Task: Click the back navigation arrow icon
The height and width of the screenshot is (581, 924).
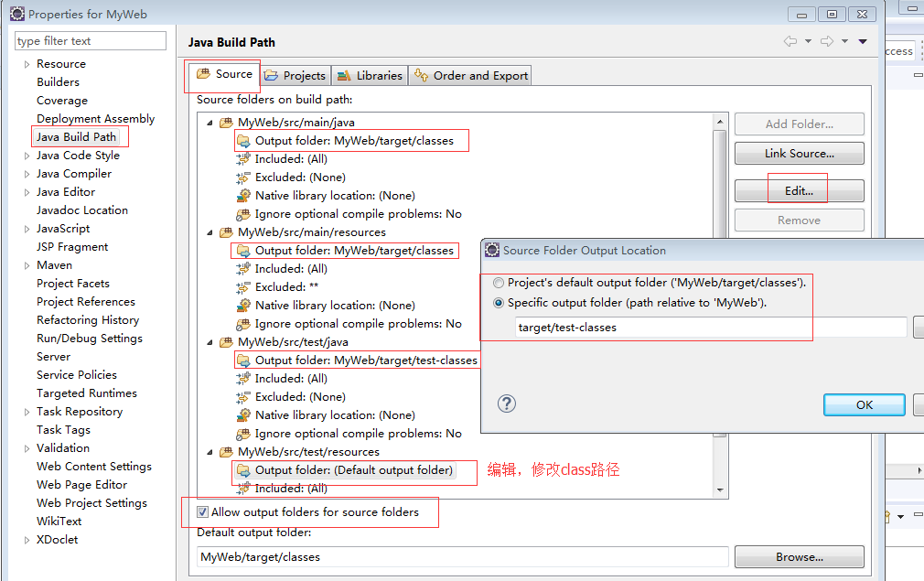Action: tap(790, 41)
